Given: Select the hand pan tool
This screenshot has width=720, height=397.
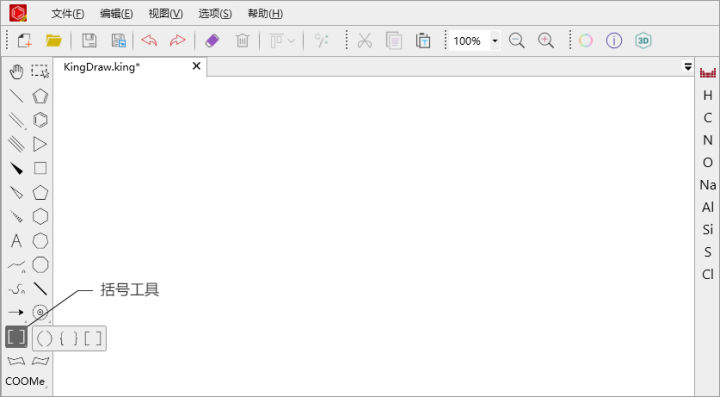Looking at the screenshot, I should click(17, 72).
